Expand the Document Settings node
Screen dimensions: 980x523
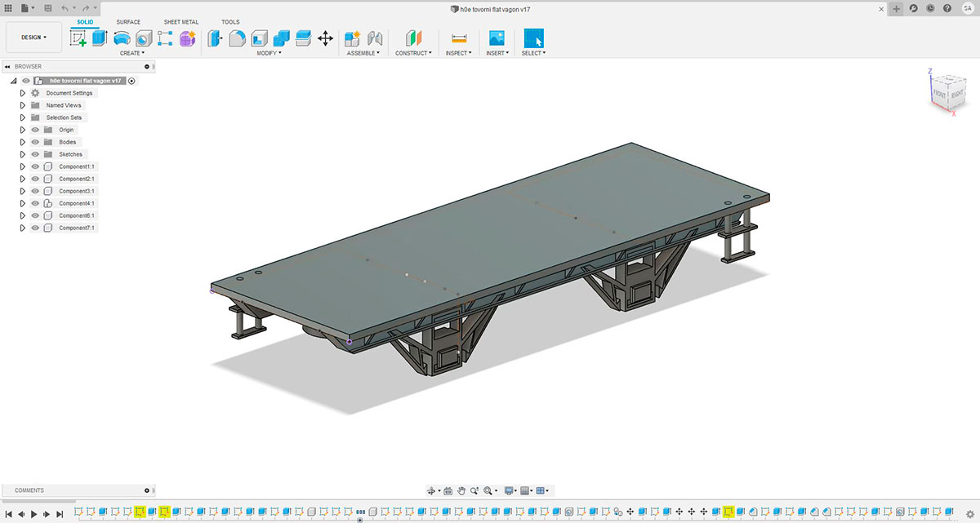(x=23, y=93)
